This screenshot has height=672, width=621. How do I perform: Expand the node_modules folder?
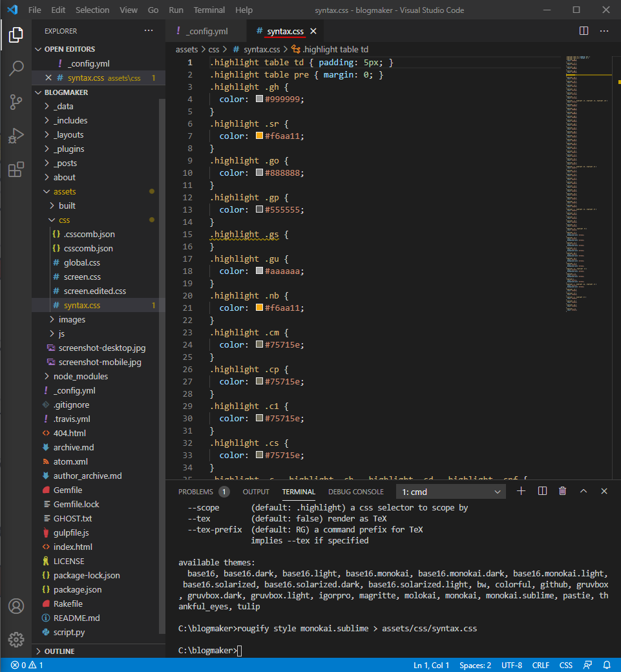[80, 376]
